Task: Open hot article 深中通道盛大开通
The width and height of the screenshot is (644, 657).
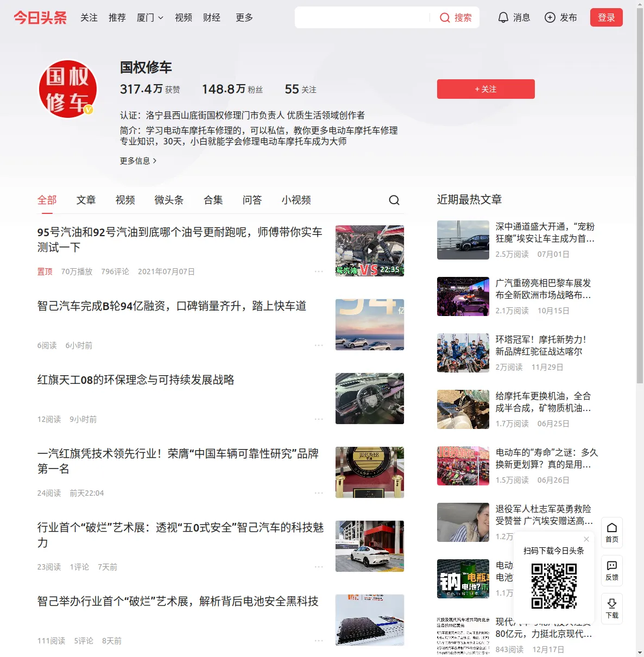Action: (545, 232)
